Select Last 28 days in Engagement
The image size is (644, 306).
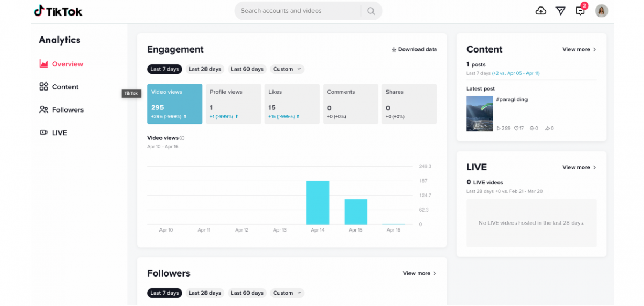[205, 69]
